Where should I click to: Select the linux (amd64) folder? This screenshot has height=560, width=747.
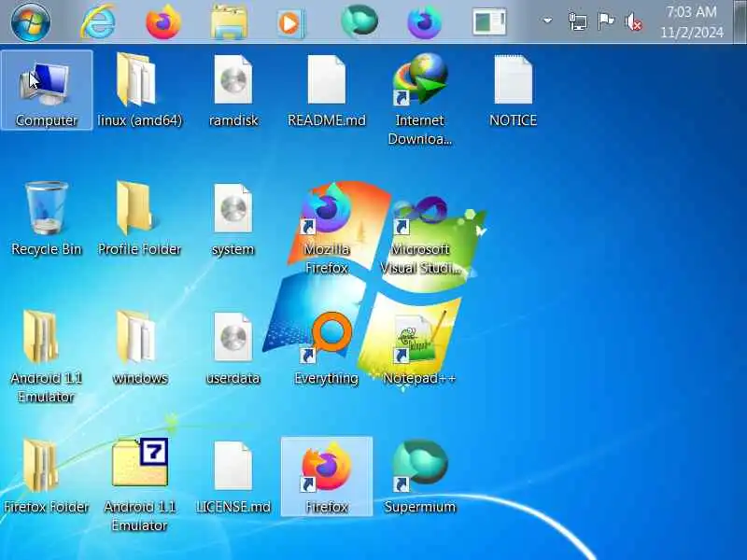pos(139,91)
